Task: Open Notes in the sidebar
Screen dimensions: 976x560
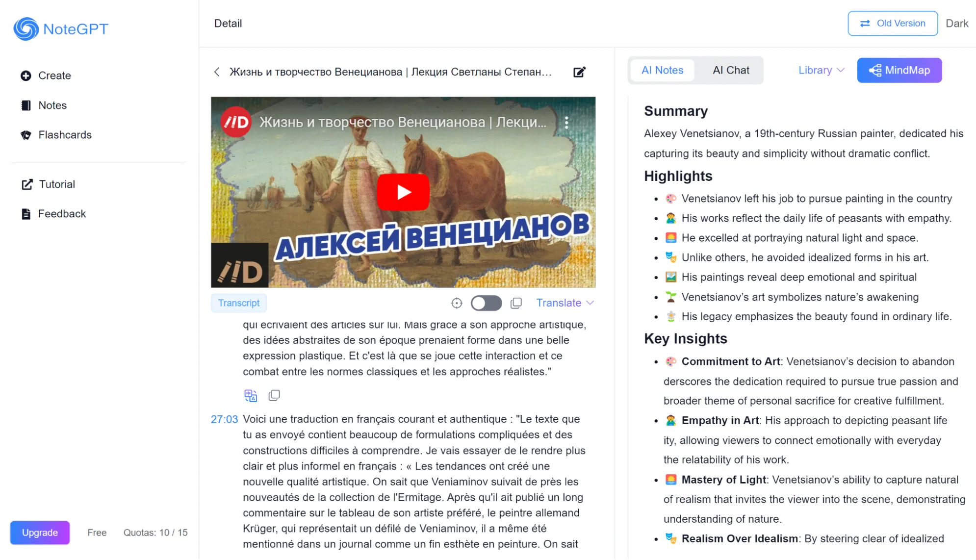Action: [x=44, y=105]
